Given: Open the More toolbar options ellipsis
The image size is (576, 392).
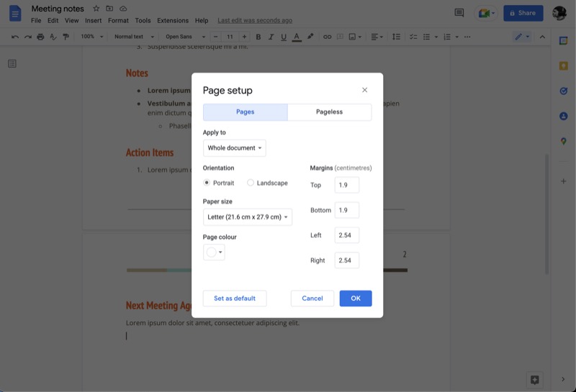Looking at the screenshot, I should 467,37.
